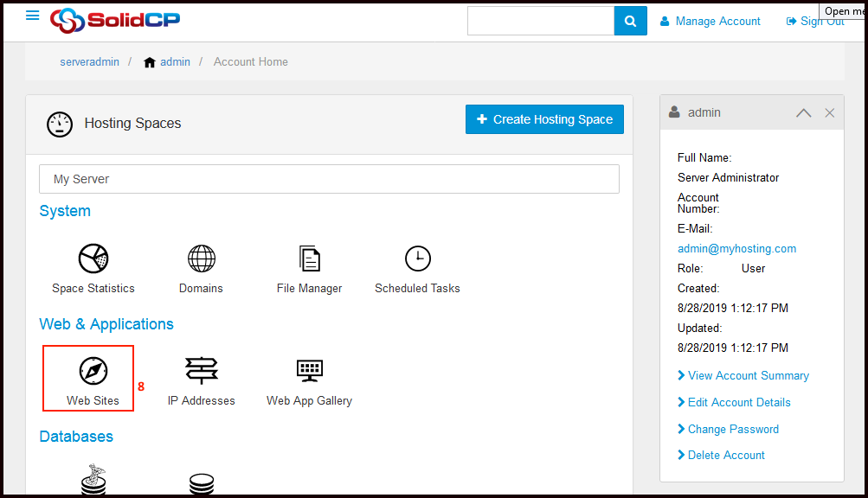868x498 pixels.
Task: Go to admin breadcrumb home
Action: click(175, 62)
